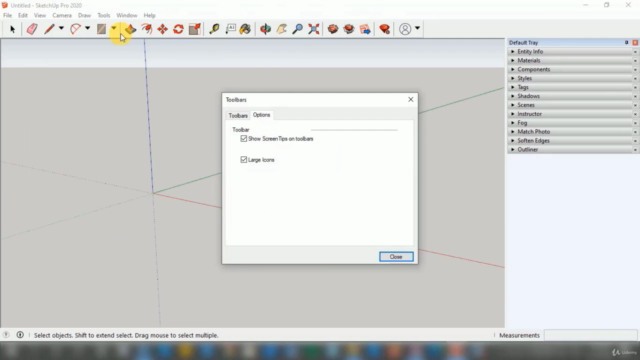The image size is (640, 360).
Task: Select the Text label tool
Action: [231, 29]
